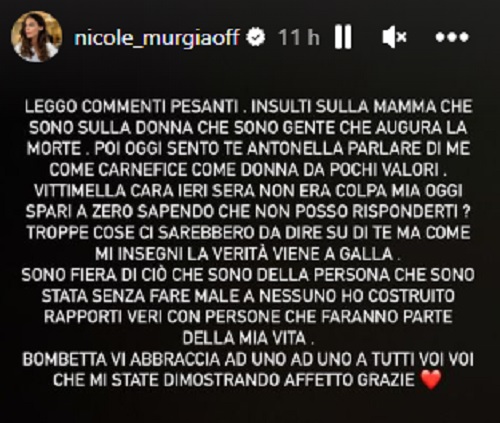500x423 pixels.
Task: Click the verified badge checkmark
Action: point(256,37)
